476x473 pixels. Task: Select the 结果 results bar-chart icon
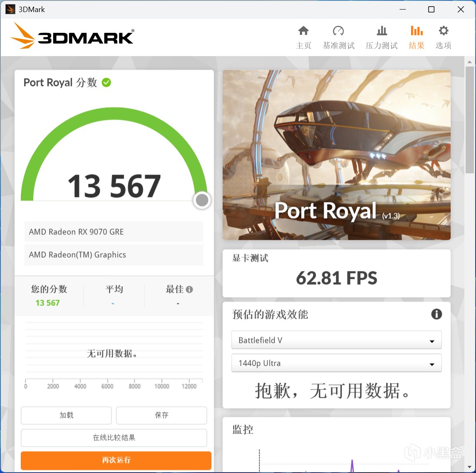417,31
